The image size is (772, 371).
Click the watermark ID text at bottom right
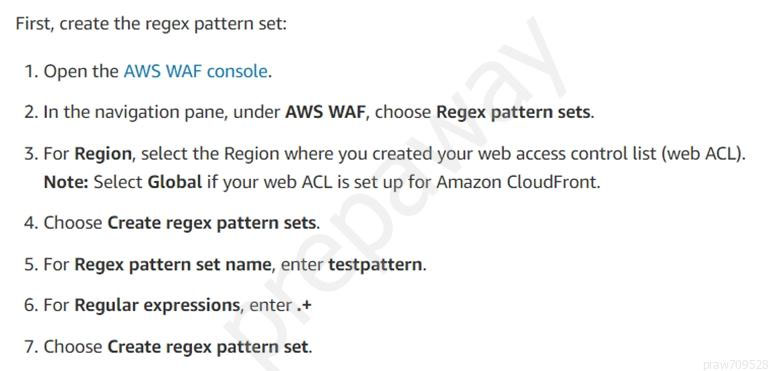tap(737, 365)
